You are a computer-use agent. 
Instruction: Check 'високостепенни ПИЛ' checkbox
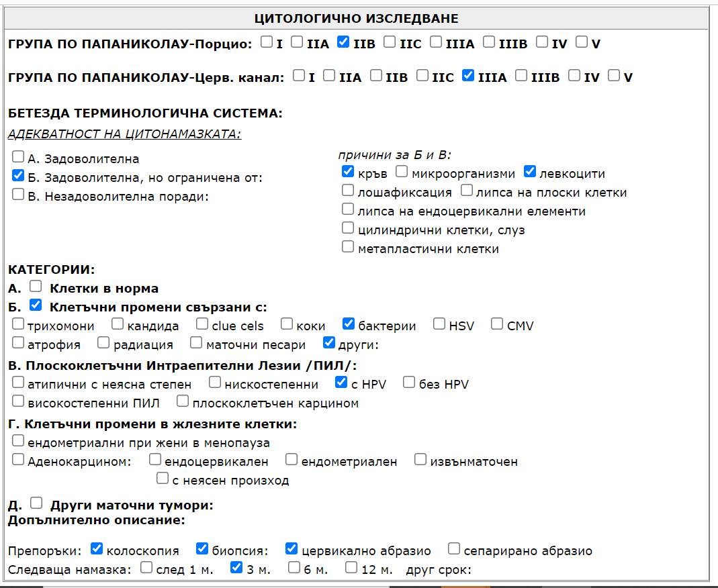[18, 401]
